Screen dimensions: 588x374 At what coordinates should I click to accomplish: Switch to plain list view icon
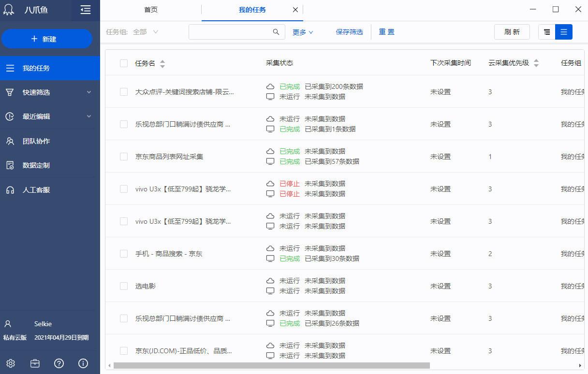coord(564,32)
